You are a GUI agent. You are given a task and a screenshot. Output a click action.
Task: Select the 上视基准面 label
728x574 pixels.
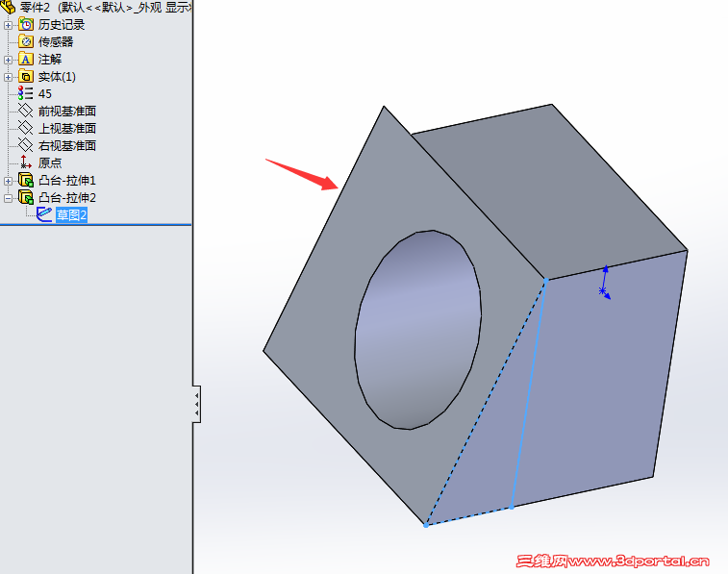point(67,128)
